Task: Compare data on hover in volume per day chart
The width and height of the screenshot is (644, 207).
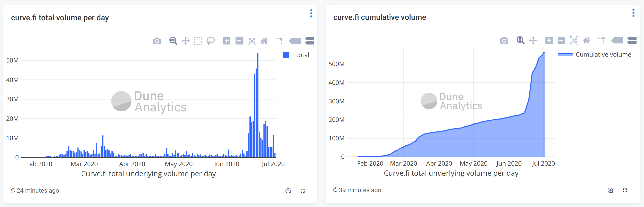Action: (310, 41)
